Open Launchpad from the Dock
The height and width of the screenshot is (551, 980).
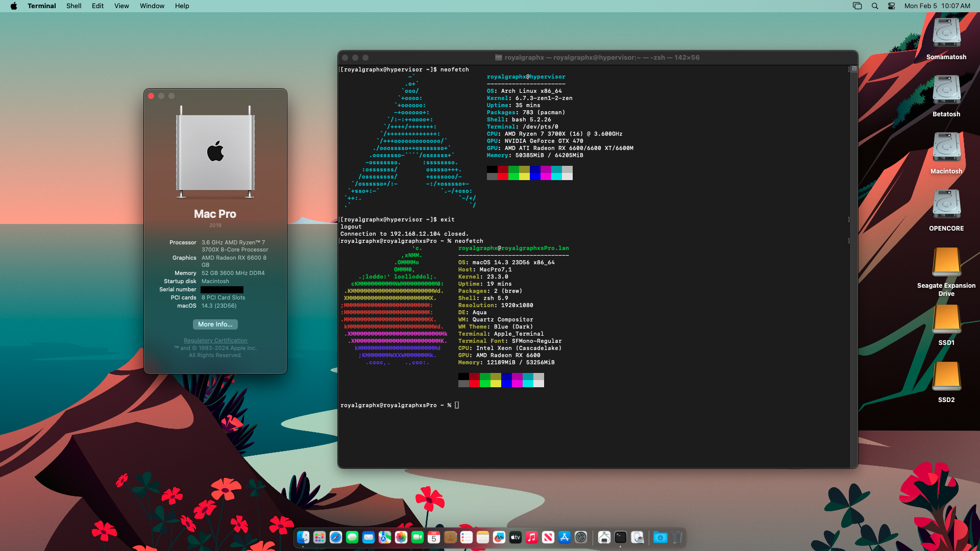pyautogui.click(x=320, y=537)
